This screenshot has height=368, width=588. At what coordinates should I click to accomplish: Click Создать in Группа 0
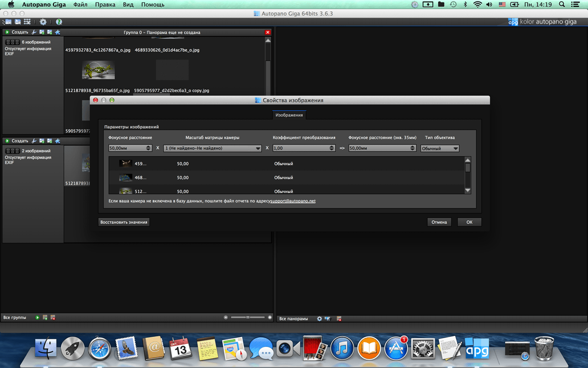(x=20, y=32)
